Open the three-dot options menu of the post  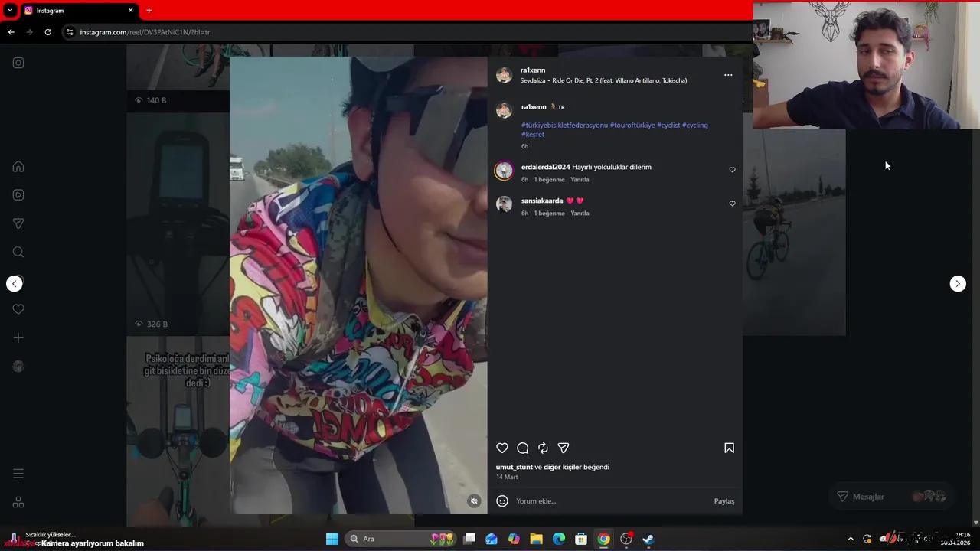tap(728, 75)
